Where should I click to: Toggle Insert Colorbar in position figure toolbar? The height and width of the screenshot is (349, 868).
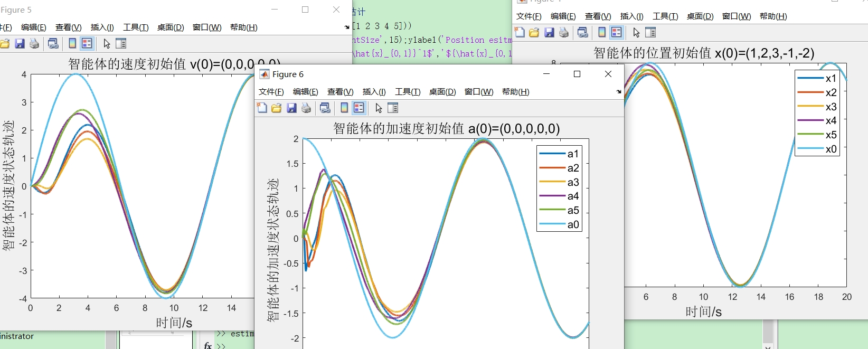(x=602, y=32)
